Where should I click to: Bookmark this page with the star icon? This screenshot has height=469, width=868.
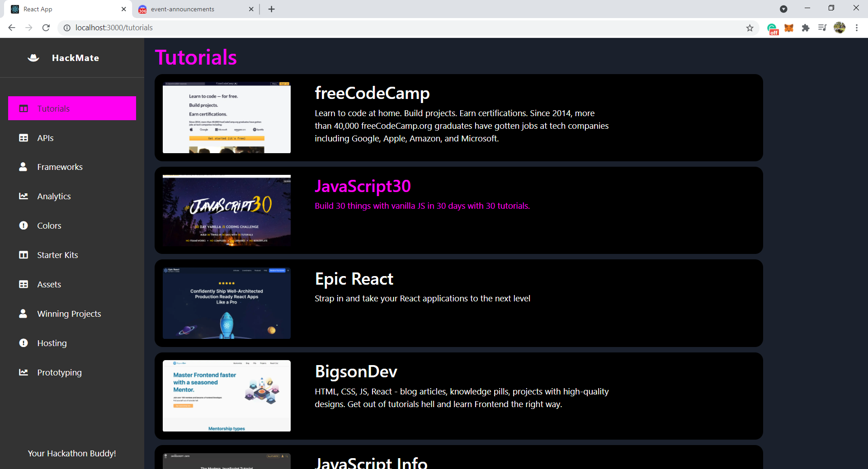(x=750, y=28)
